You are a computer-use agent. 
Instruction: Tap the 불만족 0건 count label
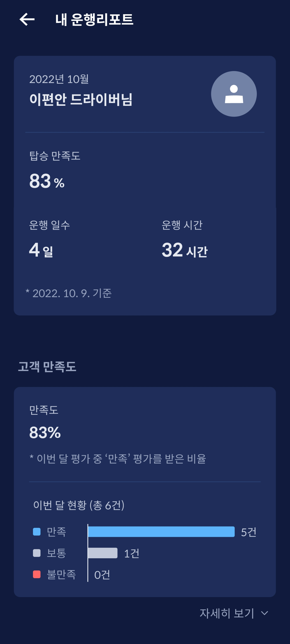(102, 575)
